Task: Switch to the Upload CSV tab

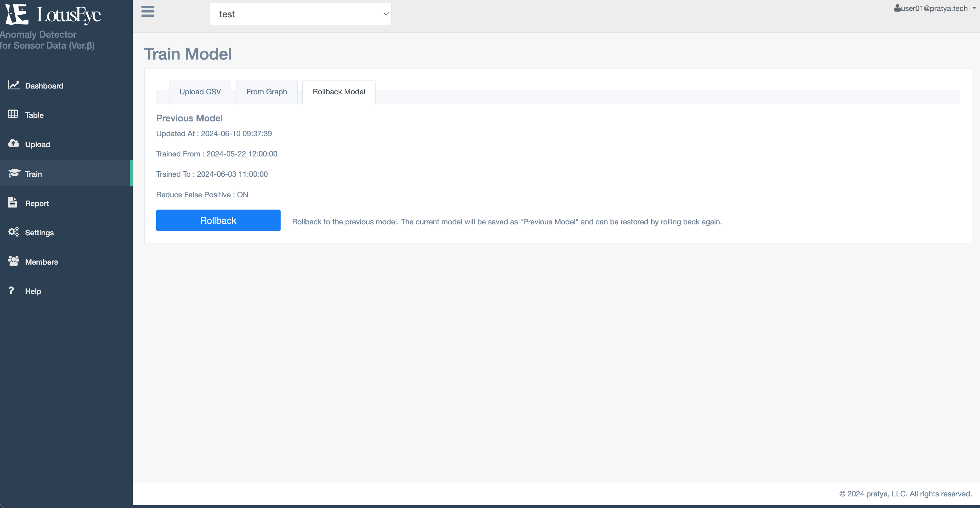Action: click(200, 92)
